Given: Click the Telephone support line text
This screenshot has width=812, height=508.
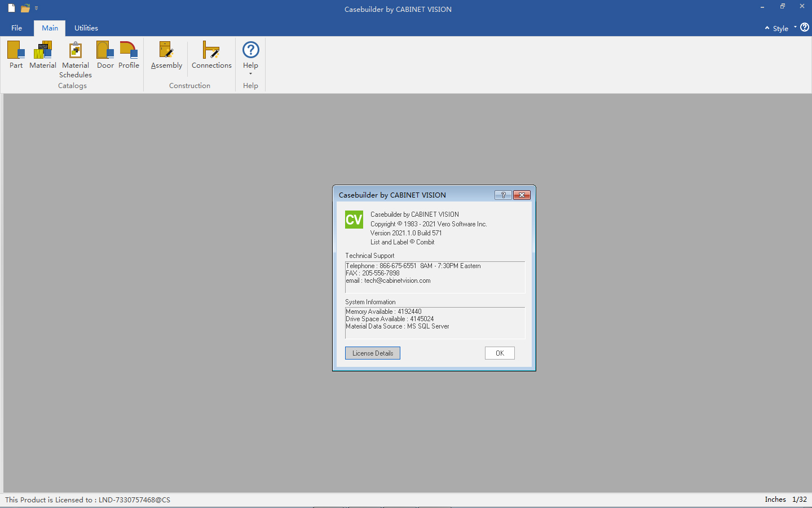Looking at the screenshot, I should [413, 266].
